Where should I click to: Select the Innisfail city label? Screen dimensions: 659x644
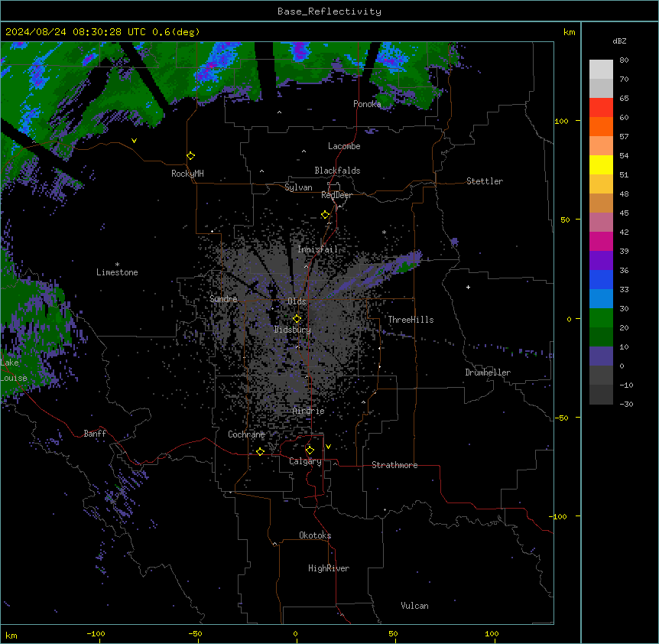pyautogui.click(x=318, y=249)
